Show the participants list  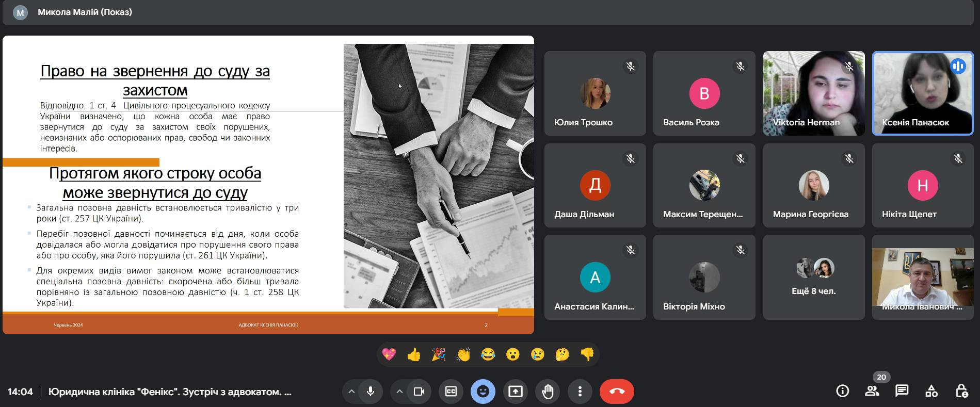[872, 391]
